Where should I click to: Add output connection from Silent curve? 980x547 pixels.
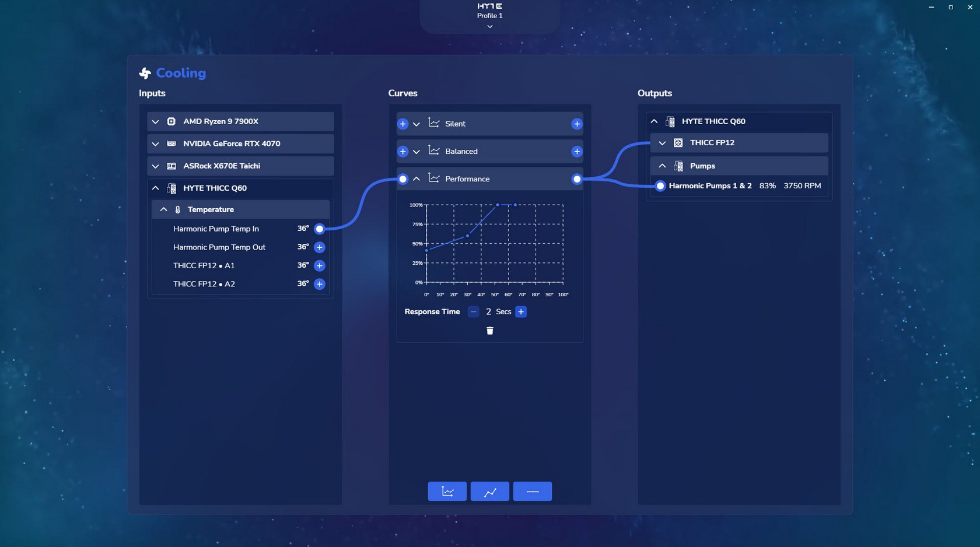[577, 124]
